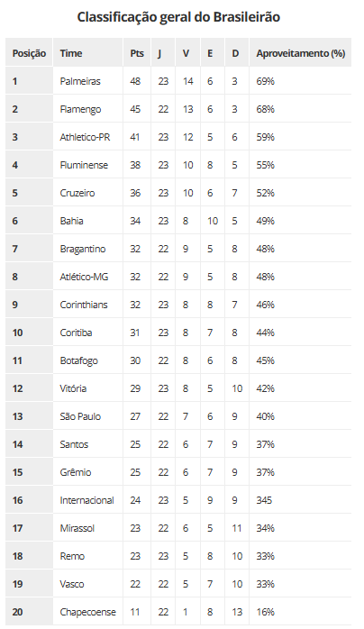Click Internacional's 345 percentage cell
This screenshot has width=364, height=629.
264,500
